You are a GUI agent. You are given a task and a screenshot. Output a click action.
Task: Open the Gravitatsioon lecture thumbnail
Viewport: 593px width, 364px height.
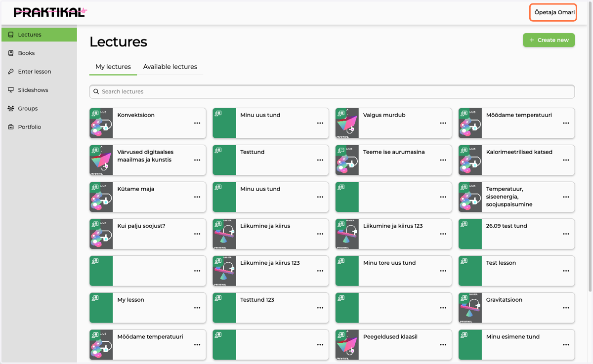coord(470,308)
